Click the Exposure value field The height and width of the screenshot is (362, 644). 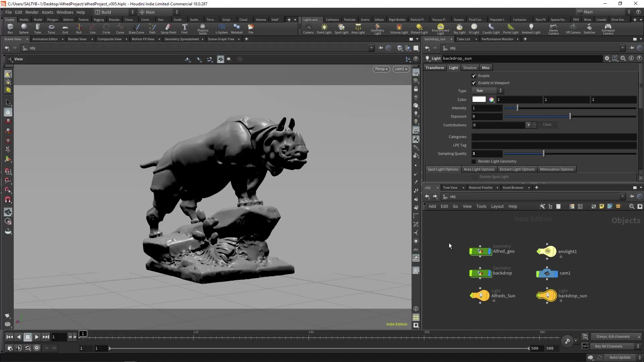coord(487,117)
